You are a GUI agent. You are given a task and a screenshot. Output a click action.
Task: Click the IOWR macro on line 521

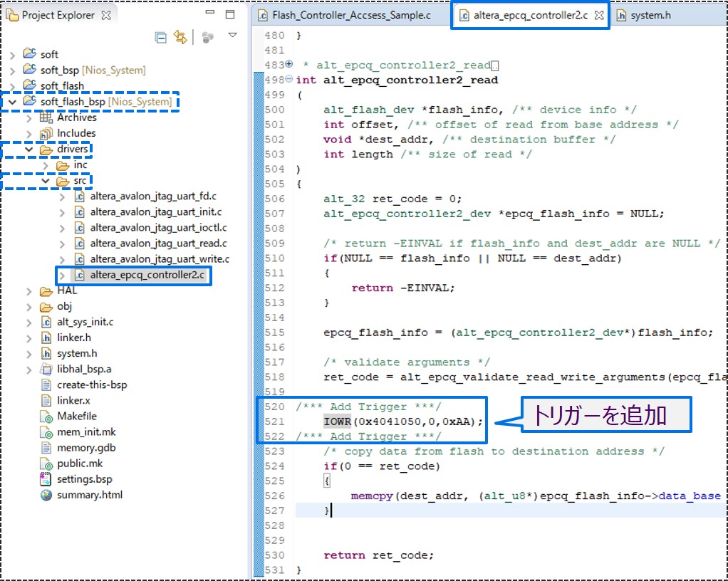pyautogui.click(x=337, y=422)
